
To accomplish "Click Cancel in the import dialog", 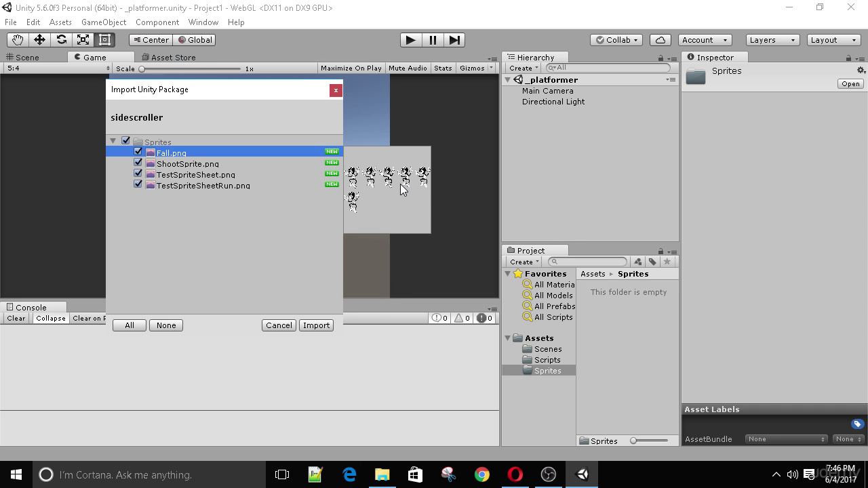I will click(x=279, y=325).
